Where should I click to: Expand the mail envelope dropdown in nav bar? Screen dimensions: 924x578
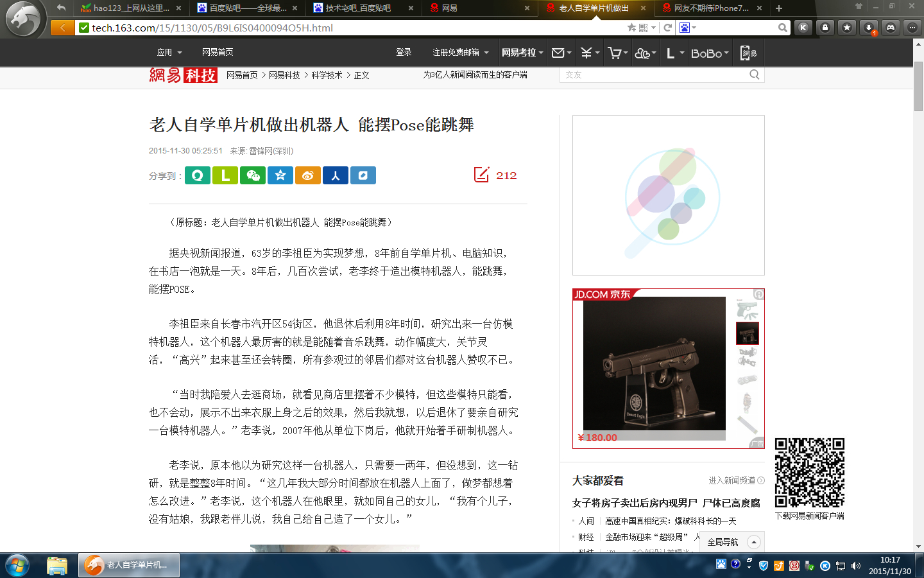click(561, 53)
